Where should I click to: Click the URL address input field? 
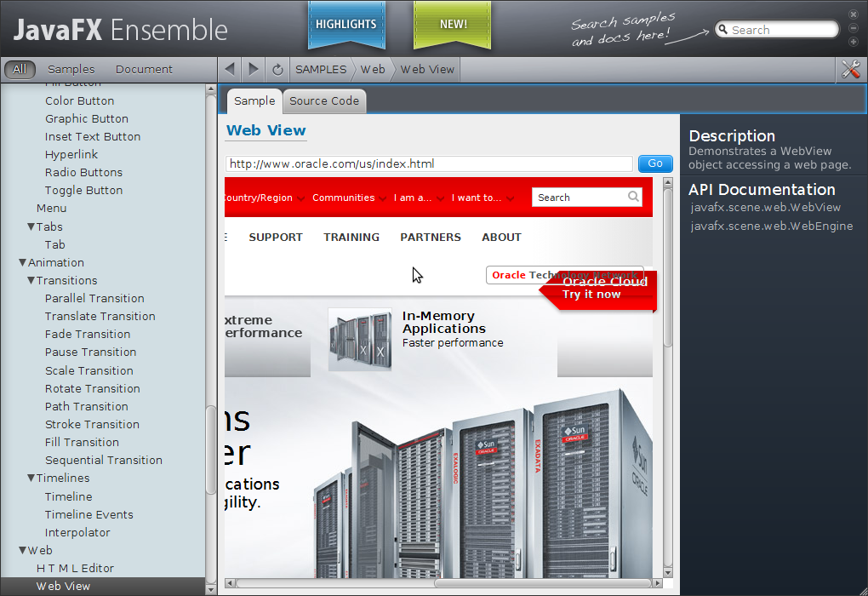coord(429,163)
